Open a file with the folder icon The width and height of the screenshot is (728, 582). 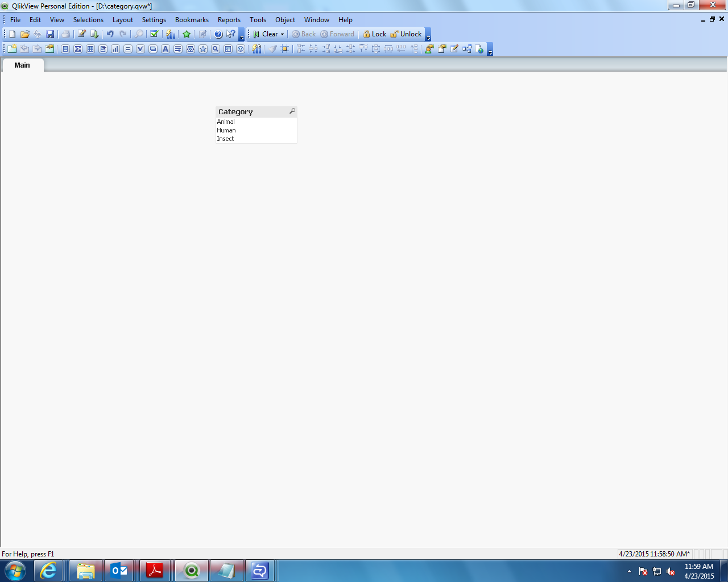tap(25, 34)
